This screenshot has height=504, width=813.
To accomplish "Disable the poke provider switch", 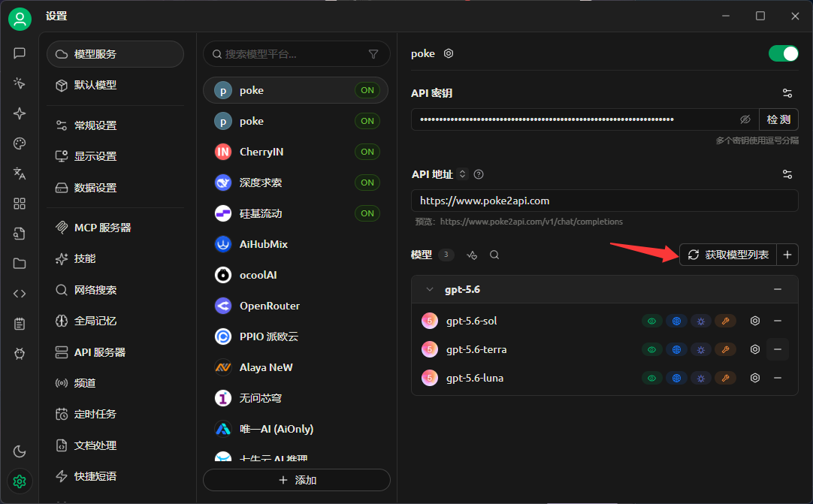I will point(783,53).
